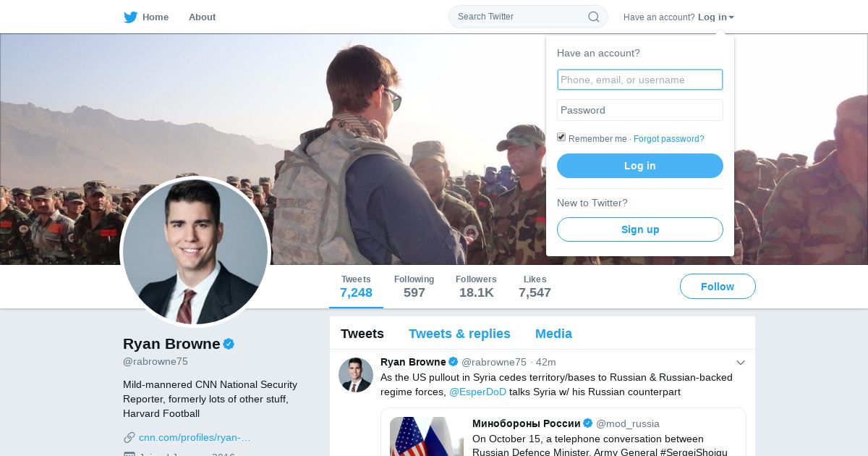The width and height of the screenshot is (868, 456).
Task: Click the tweet author's small avatar
Action: click(356, 375)
